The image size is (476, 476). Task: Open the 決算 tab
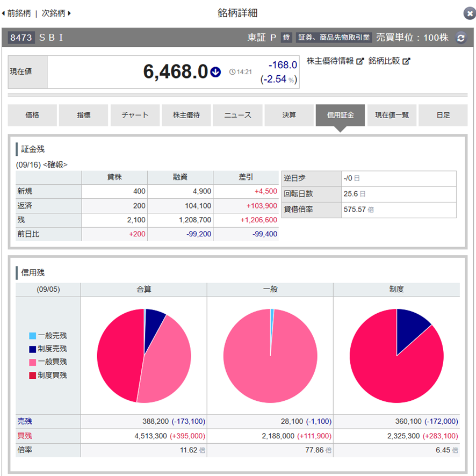[289, 115]
